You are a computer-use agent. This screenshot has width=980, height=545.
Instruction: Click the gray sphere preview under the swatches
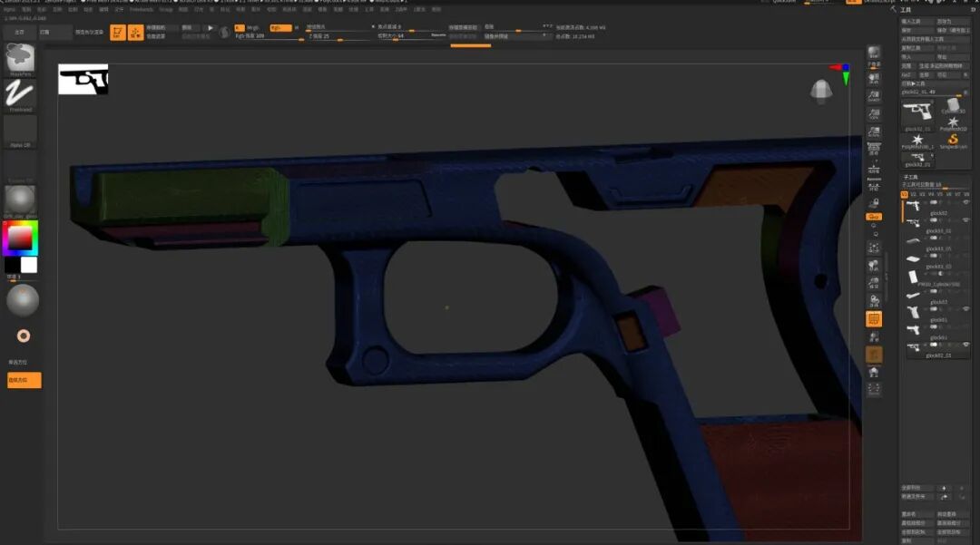(23, 300)
